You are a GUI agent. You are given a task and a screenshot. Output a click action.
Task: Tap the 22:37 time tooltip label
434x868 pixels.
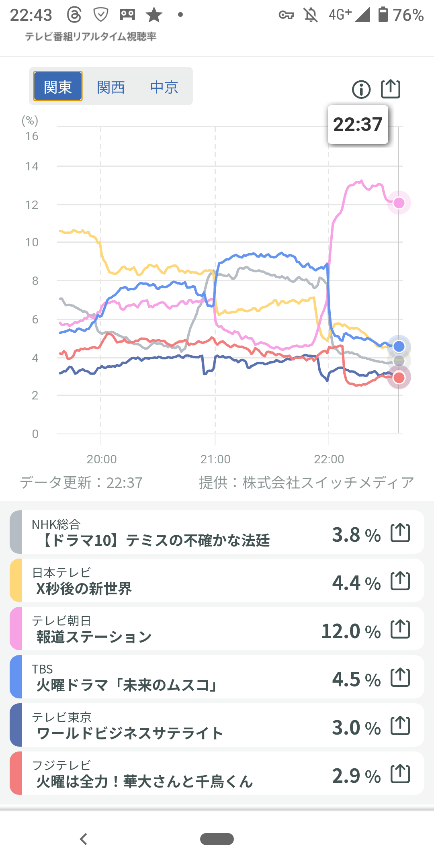tap(358, 125)
